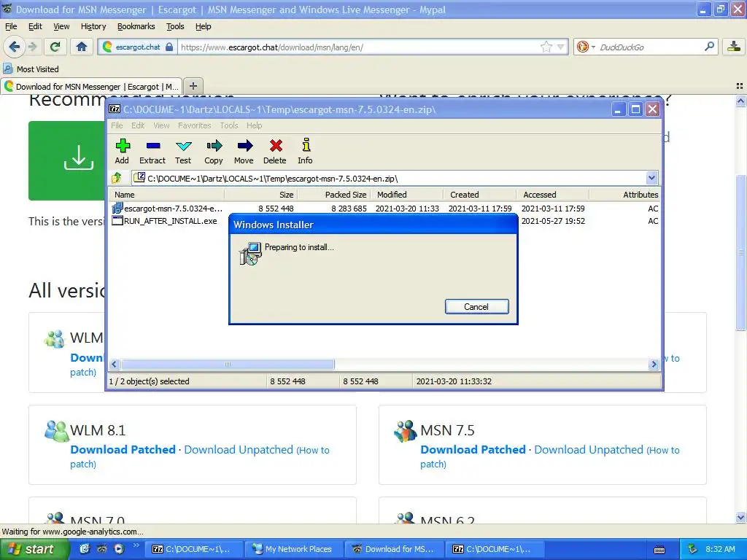Click the system tray clock 8:32 AM
Image resolution: width=747 pixels, height=560 pixels.
(720, 549)
